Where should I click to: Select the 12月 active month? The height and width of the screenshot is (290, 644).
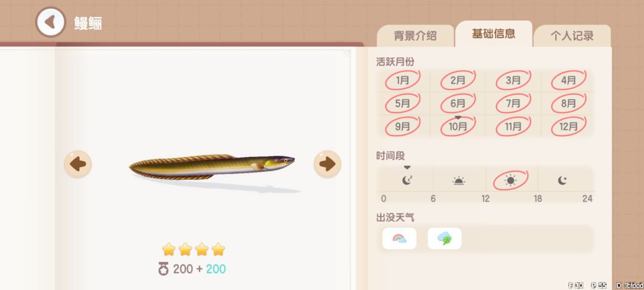pyautogui.click(x=568, y=127)
